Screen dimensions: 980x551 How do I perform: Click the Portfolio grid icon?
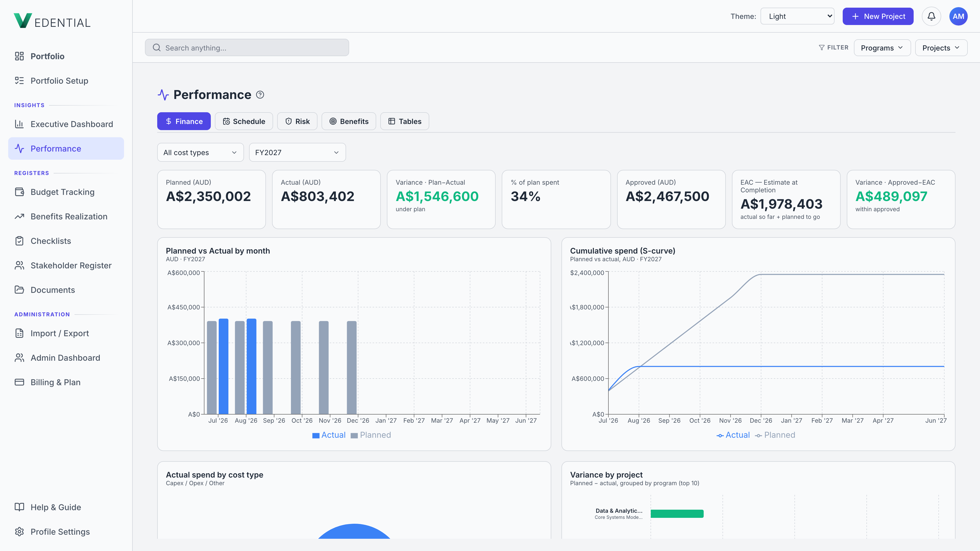tap(19, 56)
